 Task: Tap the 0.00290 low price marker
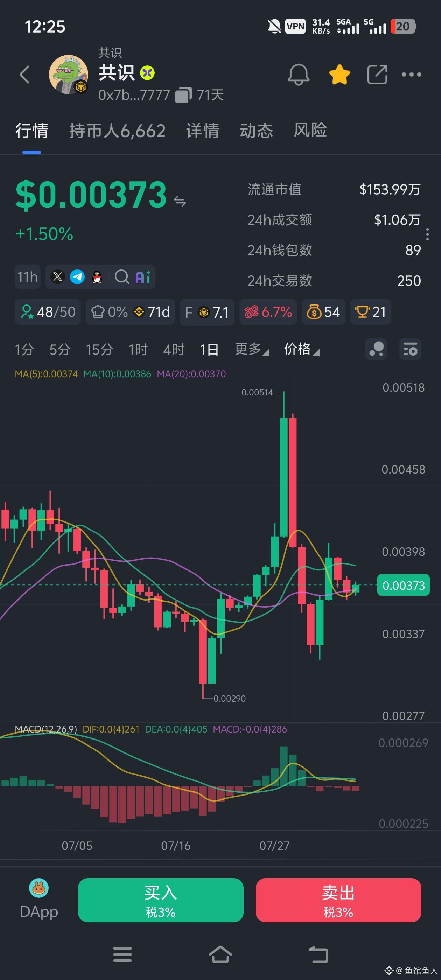coord(230,699)
